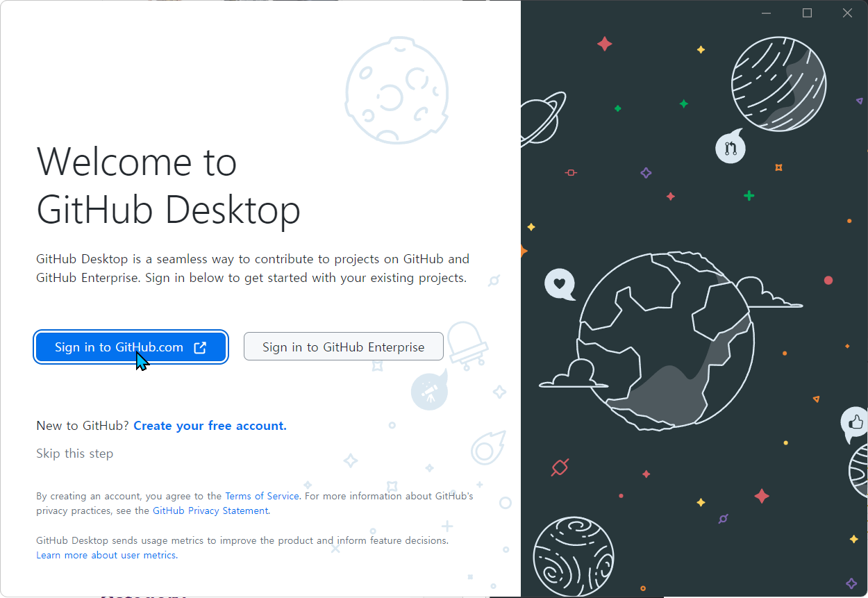
Task: Close the GitHub Desktop window
Action: 847,13
